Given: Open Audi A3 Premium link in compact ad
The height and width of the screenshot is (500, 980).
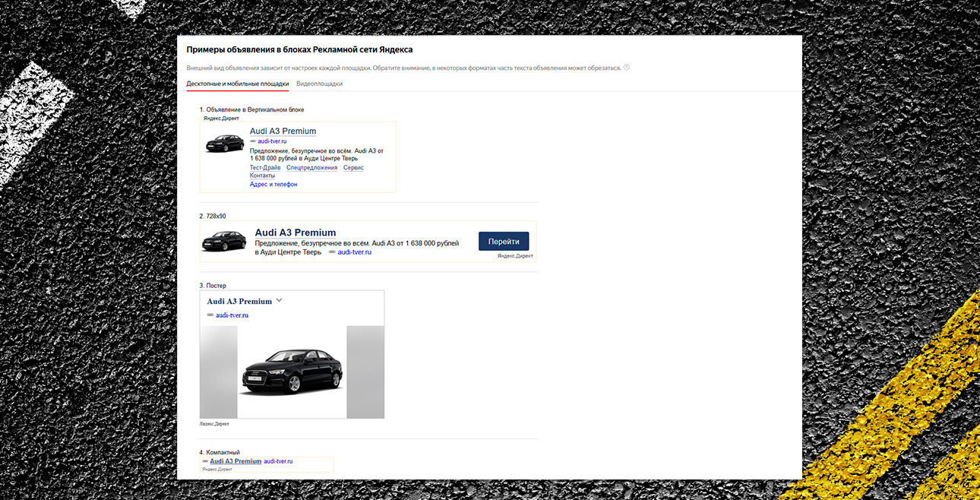Looking at the screenshot, I should pos(236,461).
